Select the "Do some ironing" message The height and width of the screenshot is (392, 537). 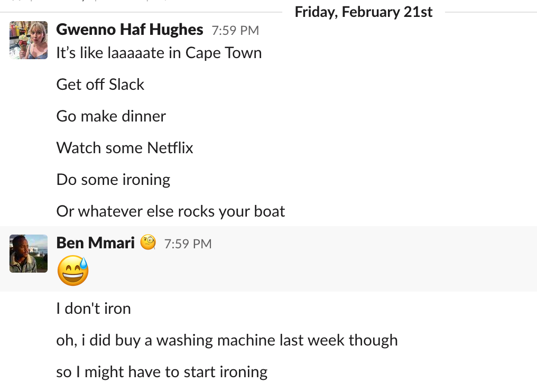[x=113, y=180]
